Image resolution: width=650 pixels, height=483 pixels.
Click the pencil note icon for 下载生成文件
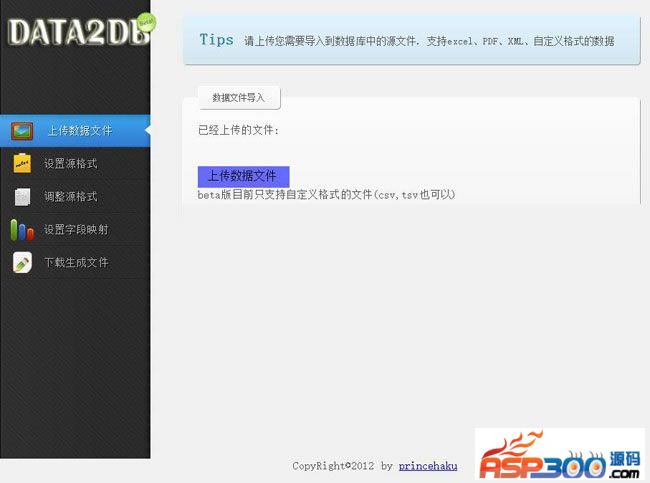click(22, 262)
